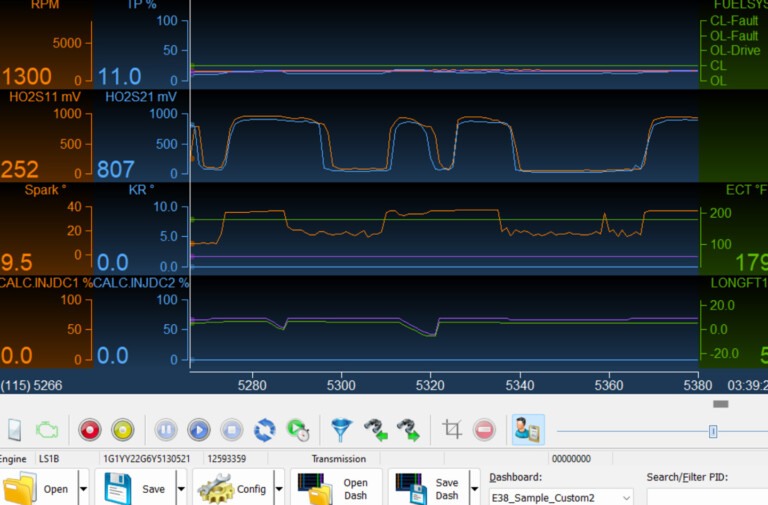Expand the Save button dropdown arrow
This screenshot has width=768, height=505.
tap(181, 489)
